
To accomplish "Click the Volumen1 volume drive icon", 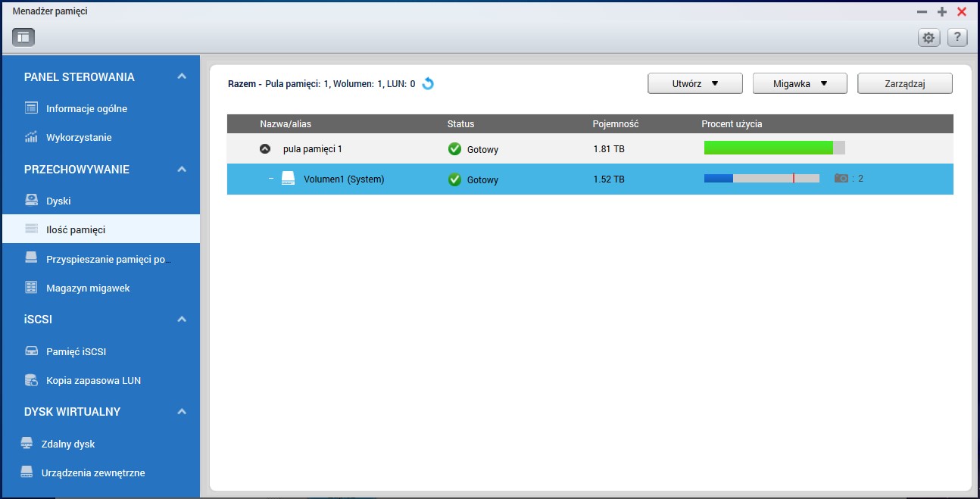I will (x=288, y=179).
